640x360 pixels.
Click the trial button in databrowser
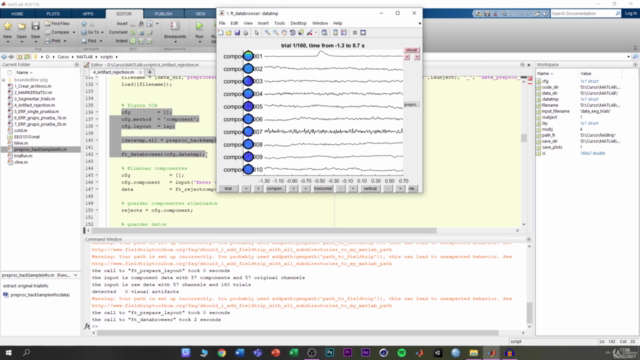pos(228,189)
